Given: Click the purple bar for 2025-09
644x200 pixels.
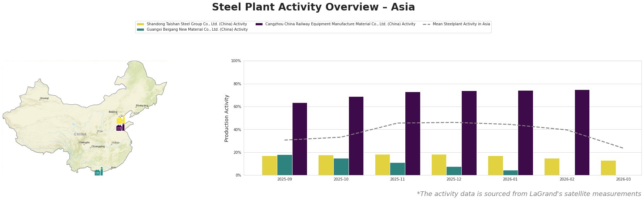Looking at the screenshot, I should 299,139.
